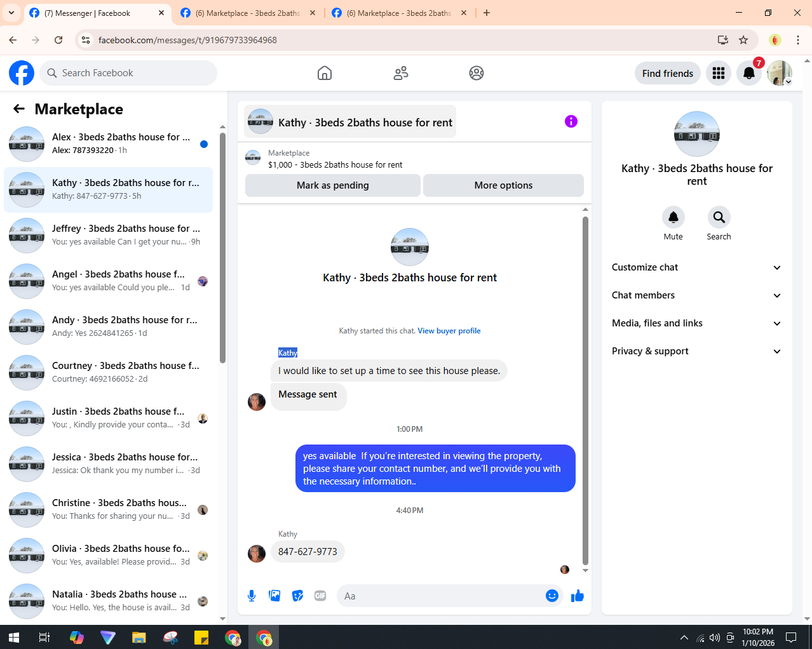Open Chrome's three-dot menu

click(797, 40)
